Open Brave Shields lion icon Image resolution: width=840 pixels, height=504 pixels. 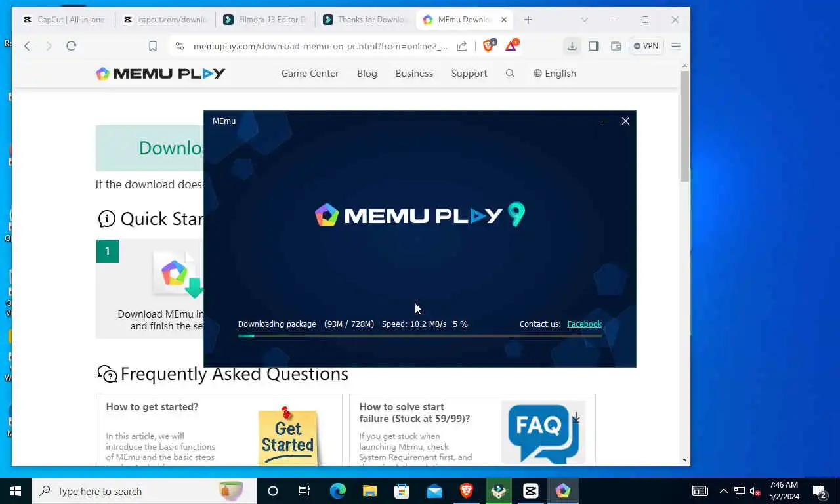[489, 45]
